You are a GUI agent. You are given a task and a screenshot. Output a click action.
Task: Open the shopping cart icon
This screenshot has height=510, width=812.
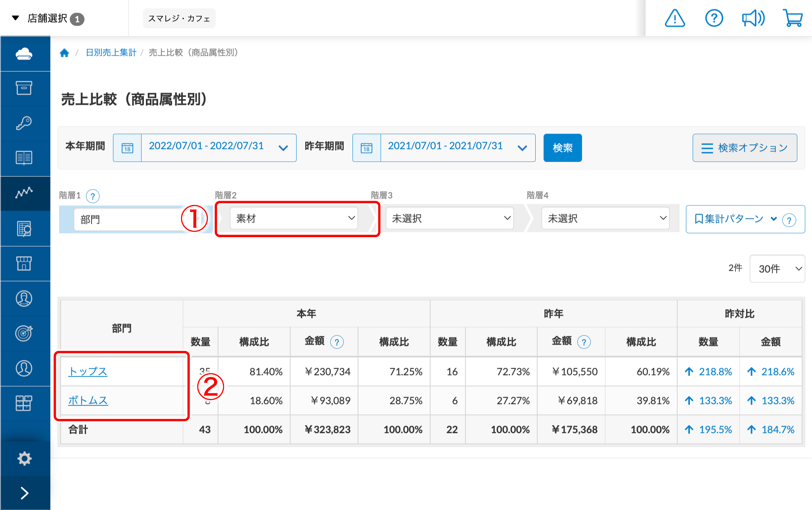(x=793, y=18)
